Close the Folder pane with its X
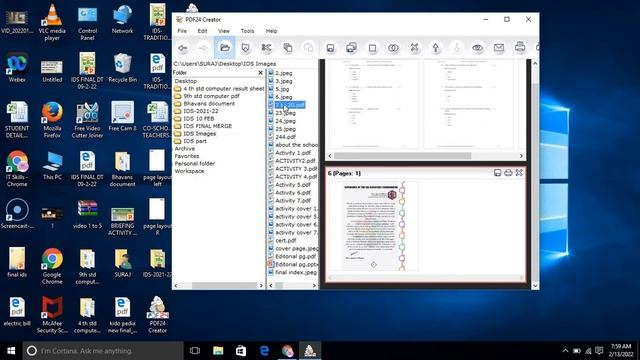640x360 pixels. point(260,73)
